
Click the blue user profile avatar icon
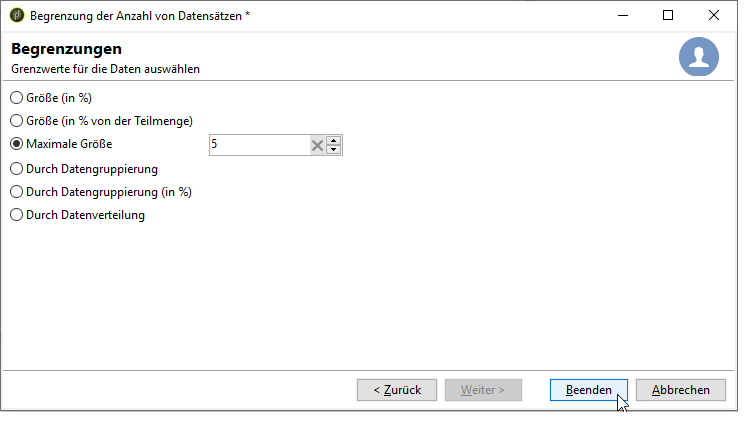click(x=699, y=57)
